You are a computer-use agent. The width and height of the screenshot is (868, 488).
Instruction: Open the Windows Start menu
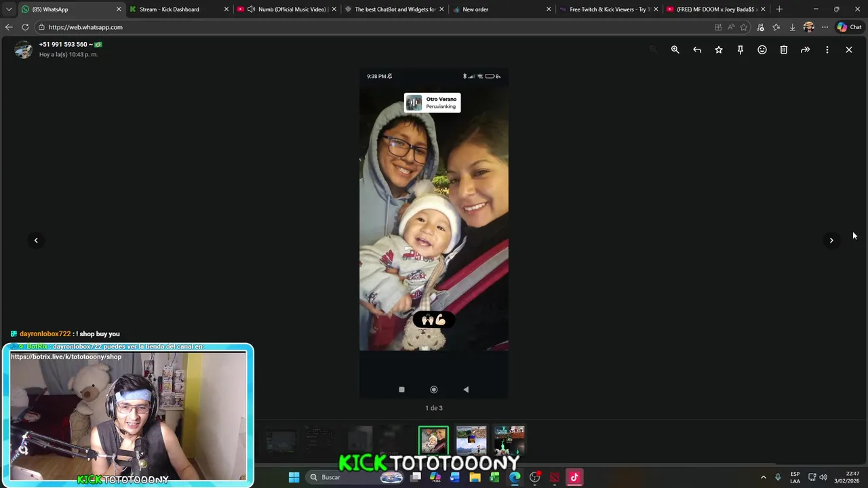pyautogui.click(x=294, y=477)
